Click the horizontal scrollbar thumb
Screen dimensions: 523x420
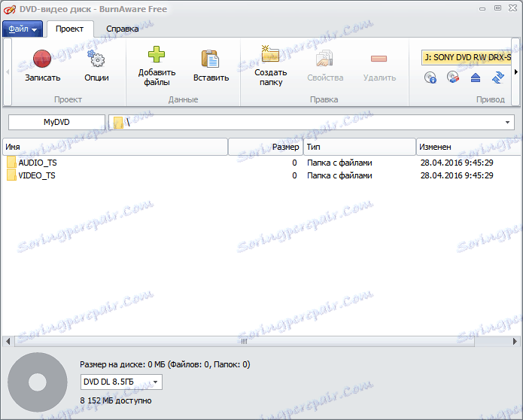coord(244,341)
